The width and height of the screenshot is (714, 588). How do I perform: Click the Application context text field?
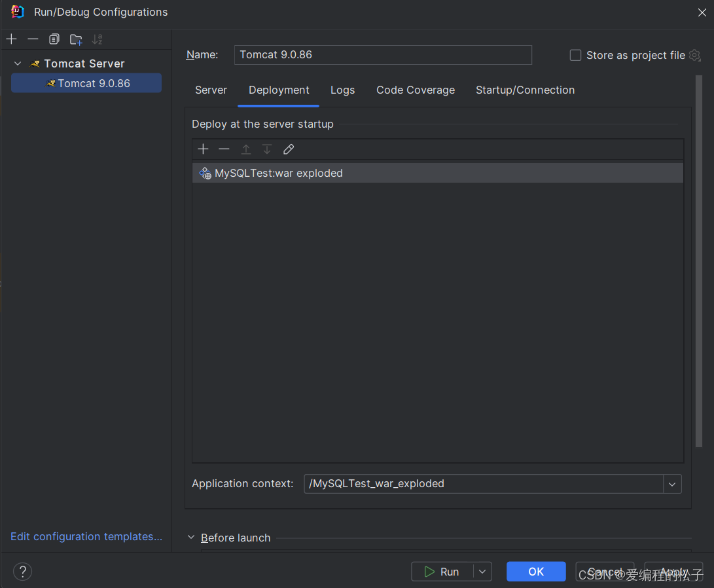(484, 484)
